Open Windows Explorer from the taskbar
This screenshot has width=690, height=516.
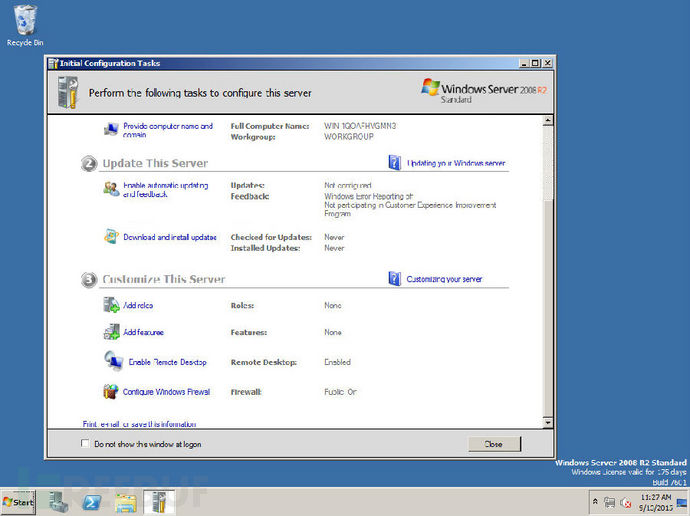point(126,503)
